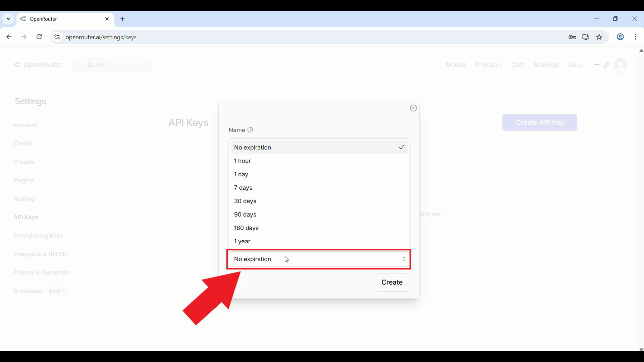Open Chrome profile icon
Screen dimensions: 644x362
621,37
